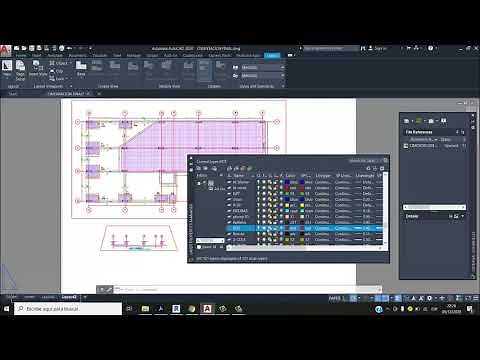Click the Windows Start button
The image size is (480, 360).
point(6,309)
